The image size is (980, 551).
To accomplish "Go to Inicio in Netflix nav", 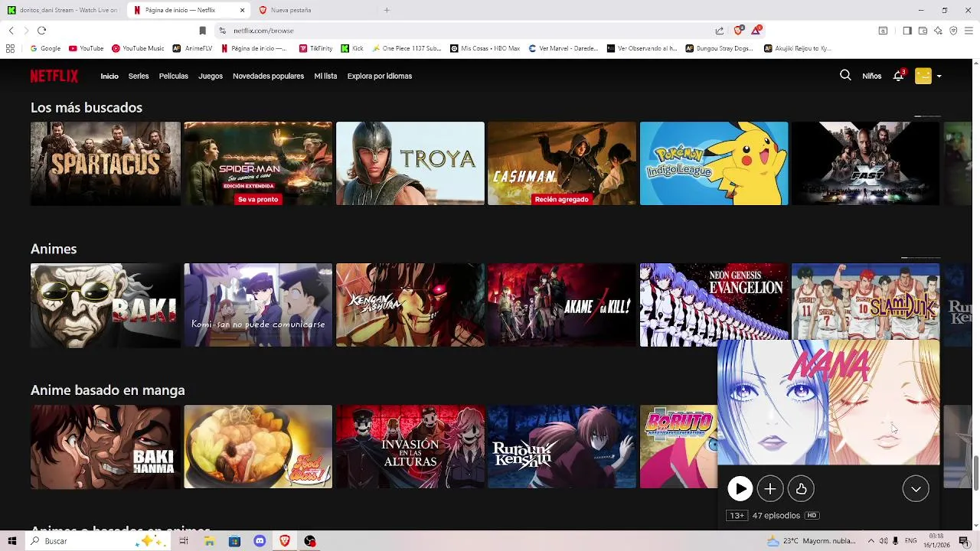I will point(109,76).
